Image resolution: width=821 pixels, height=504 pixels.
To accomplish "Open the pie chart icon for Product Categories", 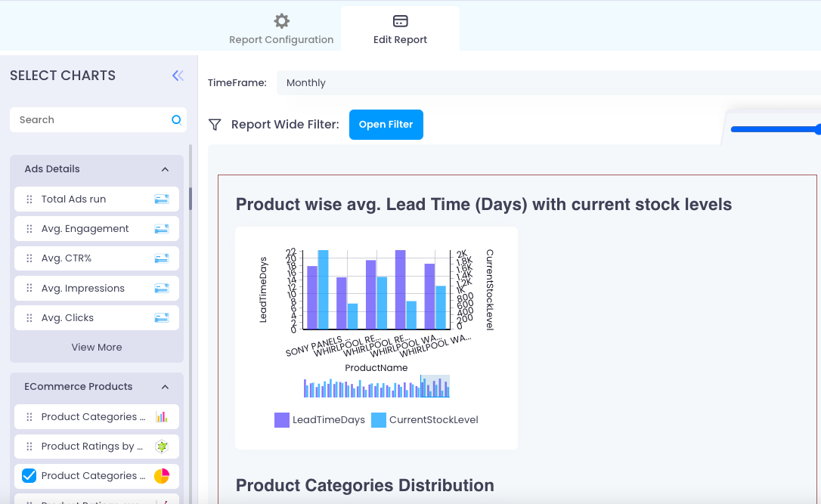I will pyautogui.click(x=161, y=475).
